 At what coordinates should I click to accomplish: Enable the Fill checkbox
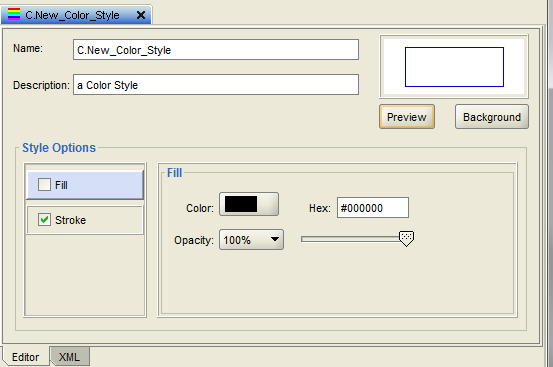tap(44, 184)
